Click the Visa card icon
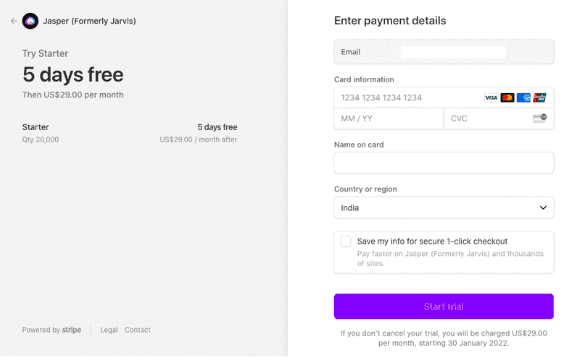587x362 pixels. tap(491, 98)
